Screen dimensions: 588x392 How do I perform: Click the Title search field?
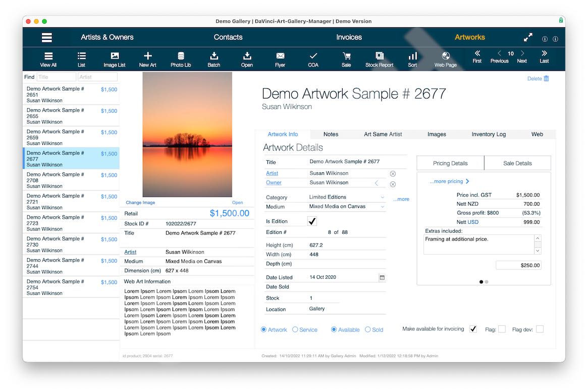(x=56, y=77)
